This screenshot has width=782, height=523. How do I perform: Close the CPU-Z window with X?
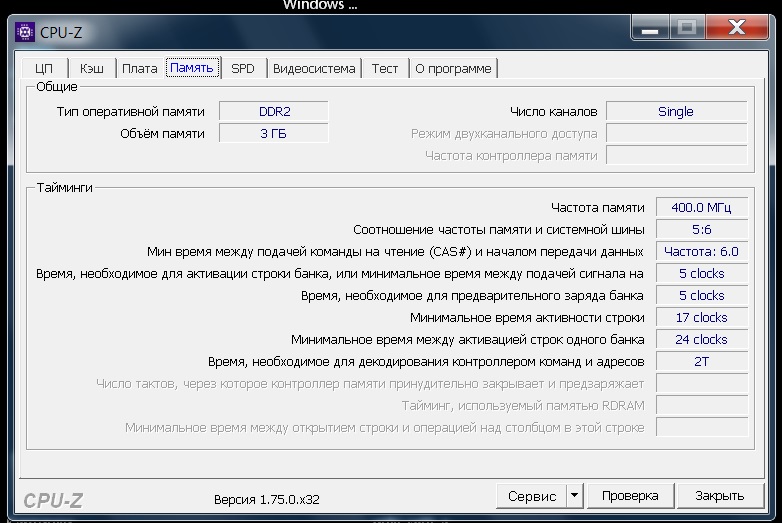(737, 28)
